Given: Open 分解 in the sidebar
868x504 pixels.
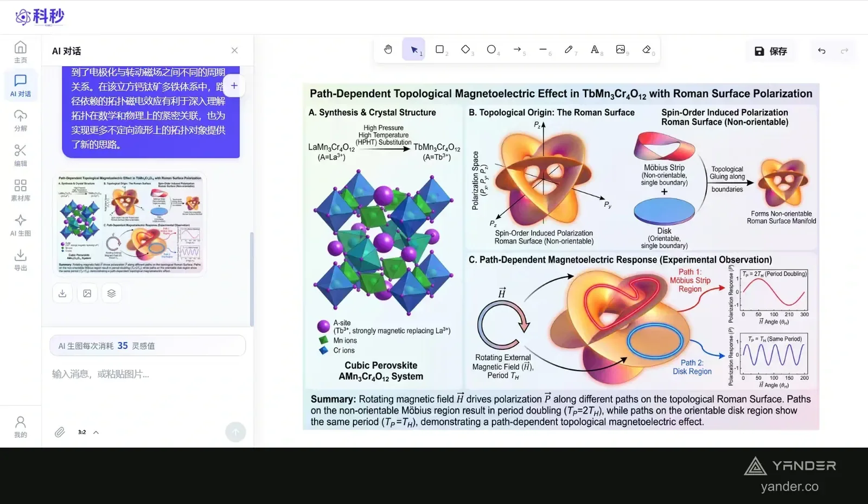Looking at the screenshot, I should pos(21,120).
